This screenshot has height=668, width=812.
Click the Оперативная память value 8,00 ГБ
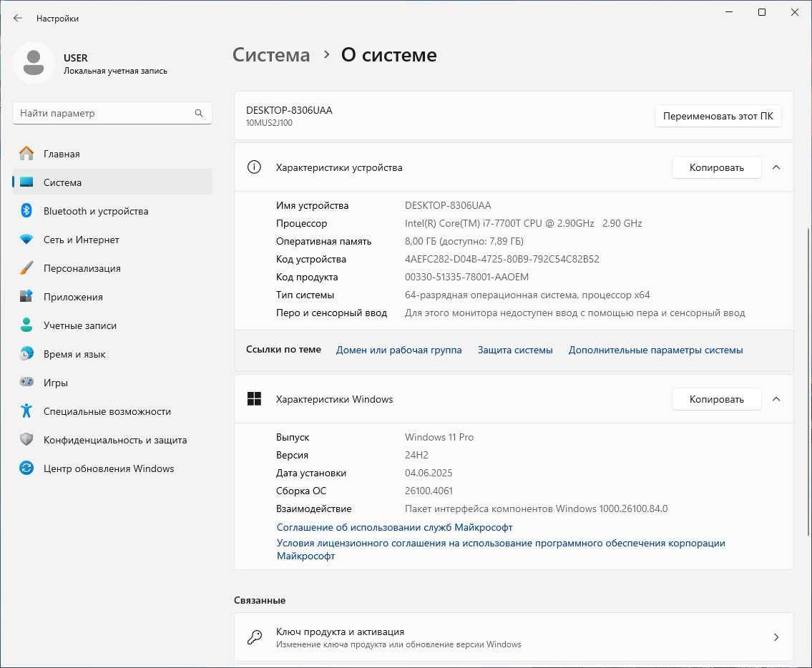tap(464, 241)
